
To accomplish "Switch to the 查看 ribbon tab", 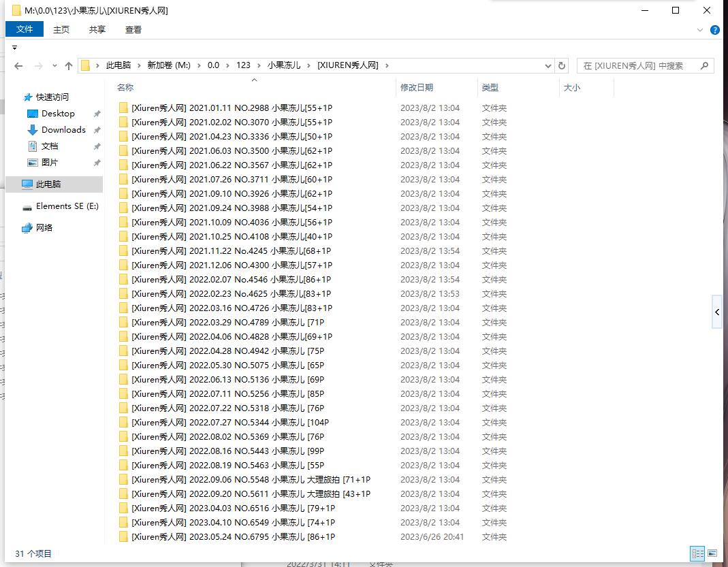I will 133,30.
